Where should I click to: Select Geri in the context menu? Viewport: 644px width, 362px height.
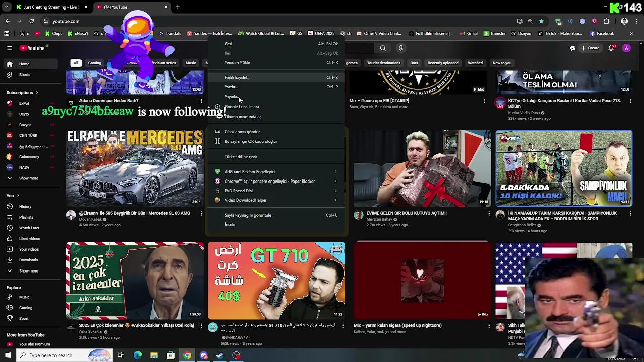276,44
